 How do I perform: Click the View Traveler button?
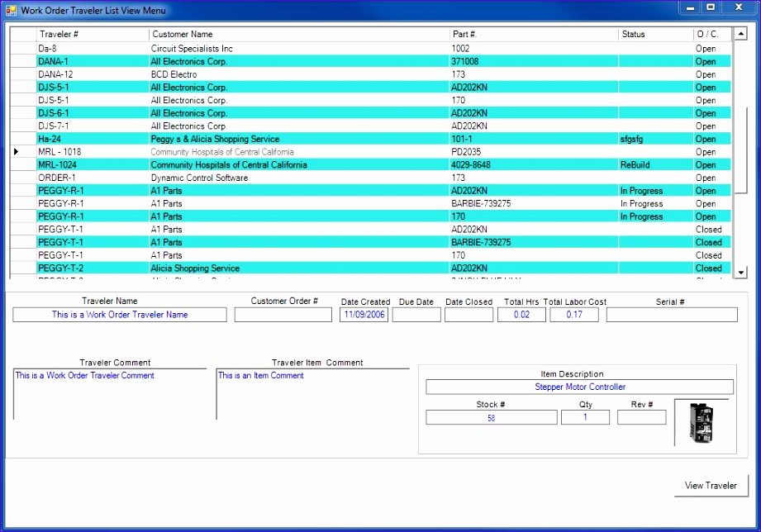[x=711, y=486]
